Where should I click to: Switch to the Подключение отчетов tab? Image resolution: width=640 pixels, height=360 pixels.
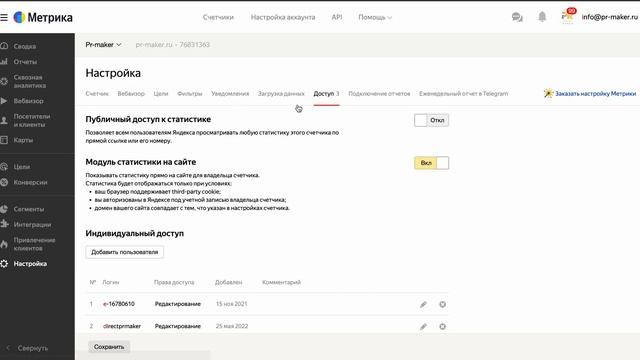(379, 93)
